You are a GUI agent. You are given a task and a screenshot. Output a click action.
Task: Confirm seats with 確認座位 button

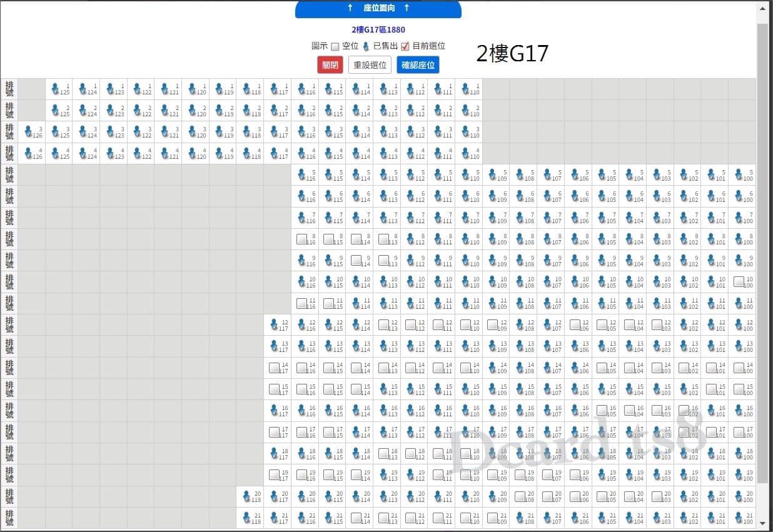tap(418, 65)
